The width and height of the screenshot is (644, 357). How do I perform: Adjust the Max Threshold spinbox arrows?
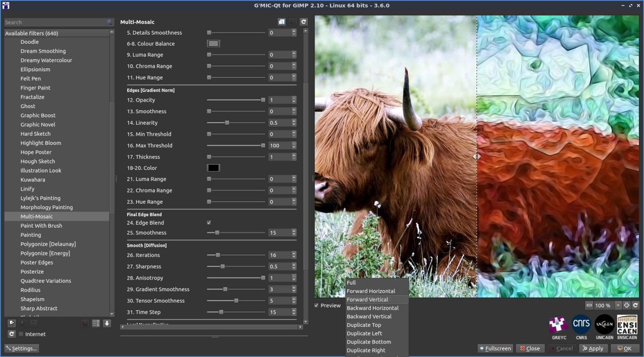coord(294,146)
